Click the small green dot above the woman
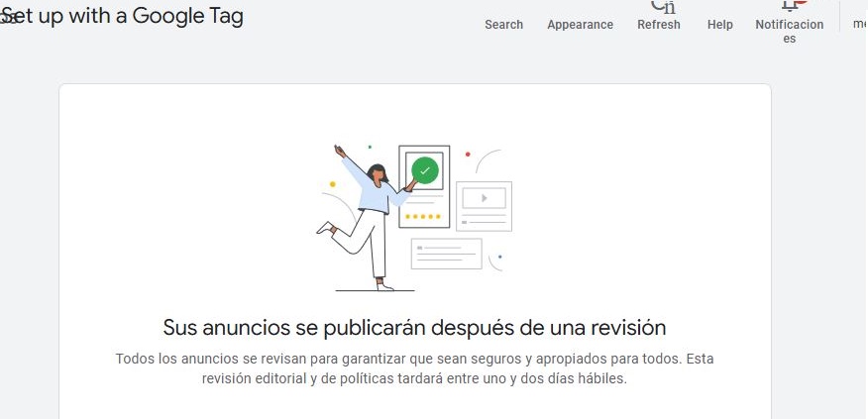Screen dimensions: 868x419 point(370,147)
